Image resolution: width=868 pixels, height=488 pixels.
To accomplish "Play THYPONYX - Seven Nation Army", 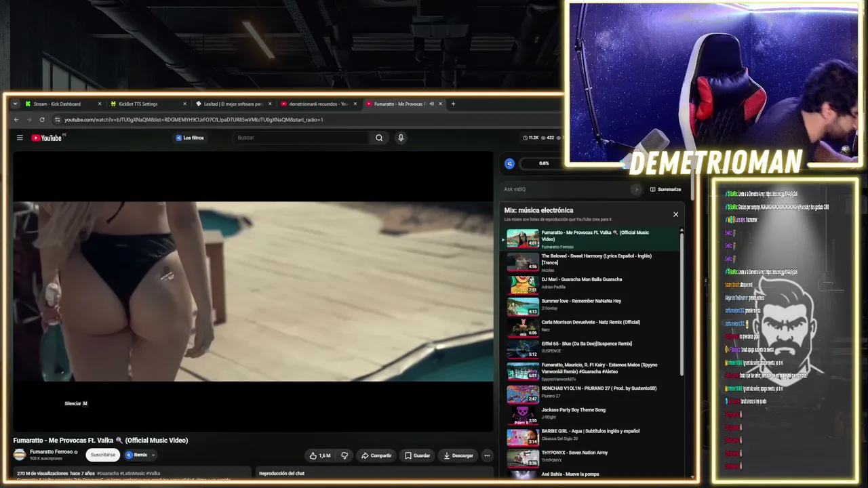I will [590, 457].
